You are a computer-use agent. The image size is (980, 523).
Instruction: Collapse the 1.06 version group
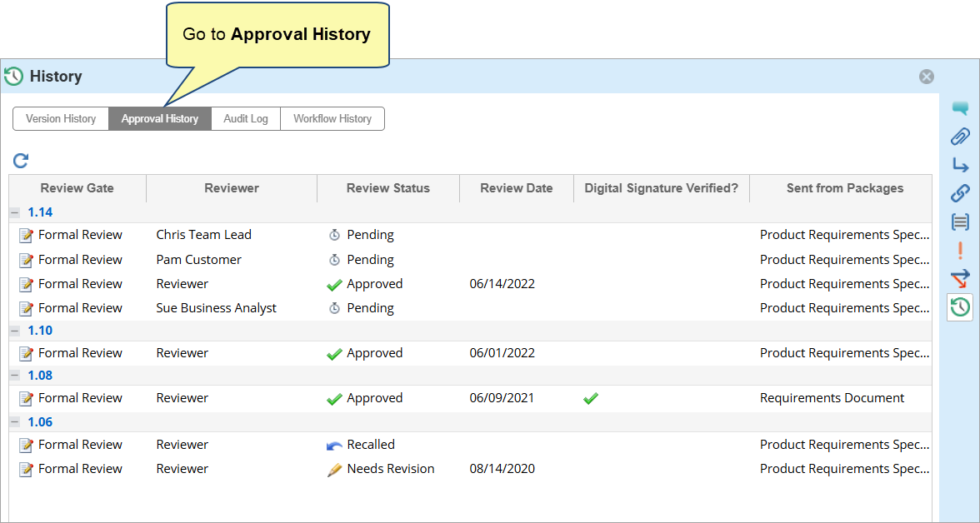(x=15, y=422)
